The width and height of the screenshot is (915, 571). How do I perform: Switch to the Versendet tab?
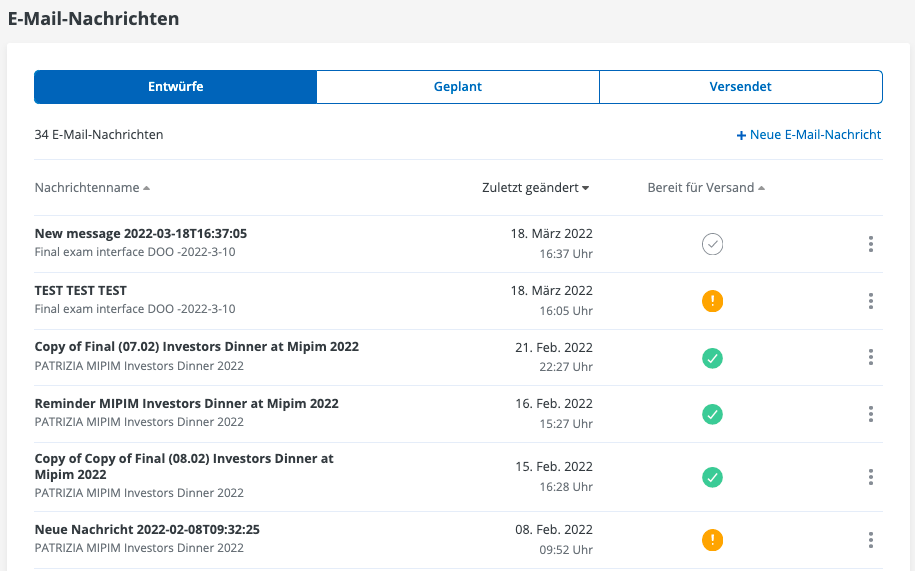tap(740, 87)
